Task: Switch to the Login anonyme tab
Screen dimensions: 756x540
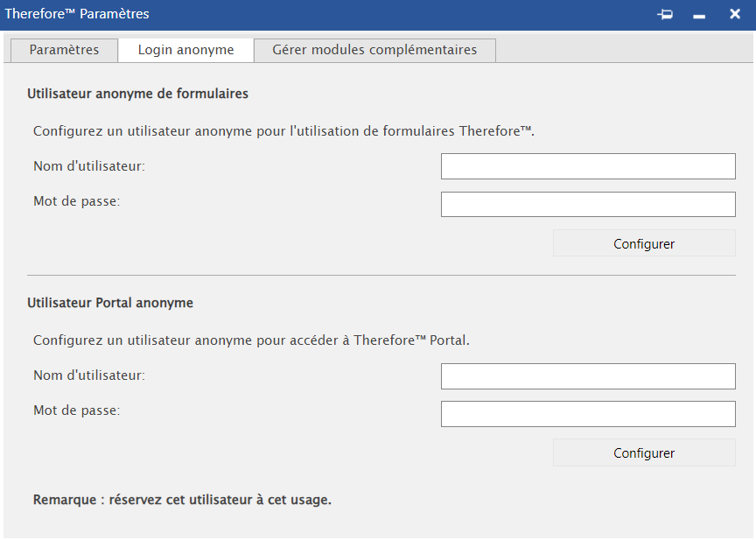Action: [x=185, y=50]
